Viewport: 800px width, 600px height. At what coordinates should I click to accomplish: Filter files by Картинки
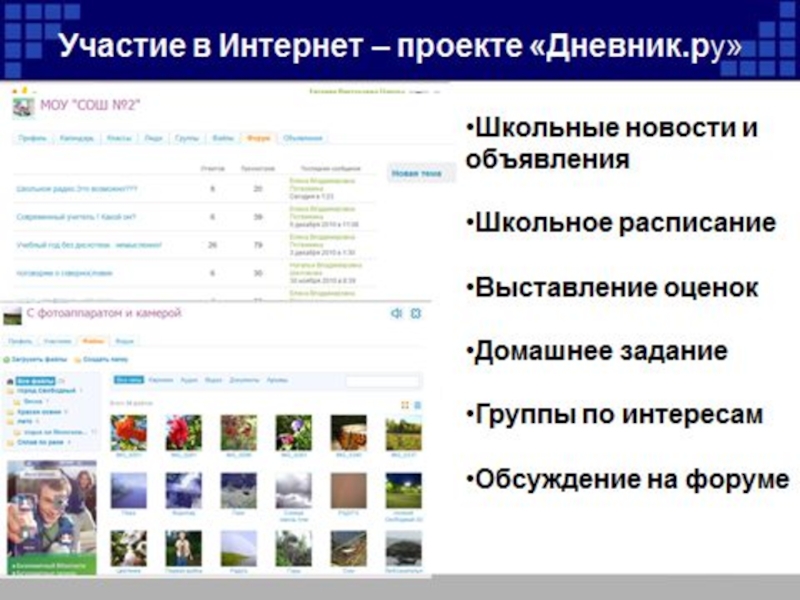pyautogui.click(x=161, y=380)
